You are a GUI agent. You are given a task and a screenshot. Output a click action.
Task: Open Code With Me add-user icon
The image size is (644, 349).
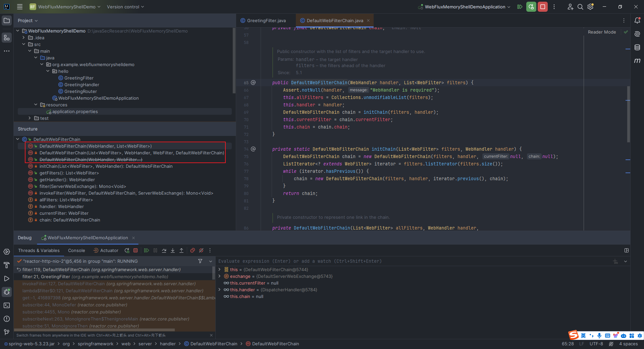(x=570, y=7)
